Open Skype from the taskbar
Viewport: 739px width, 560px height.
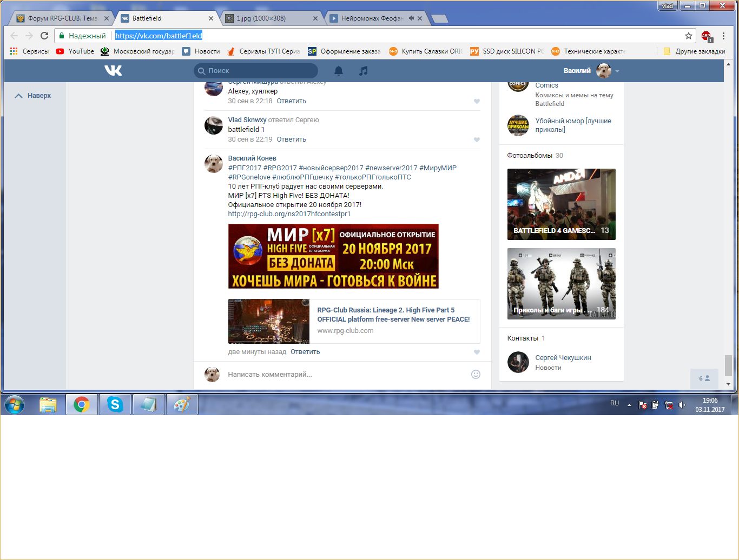tap(115, 404)
